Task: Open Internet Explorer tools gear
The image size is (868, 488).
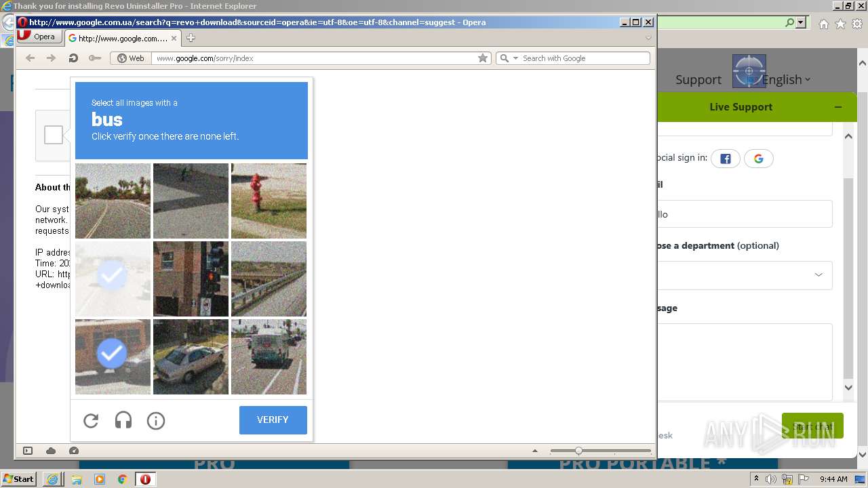Action: [x=857, y=24]
